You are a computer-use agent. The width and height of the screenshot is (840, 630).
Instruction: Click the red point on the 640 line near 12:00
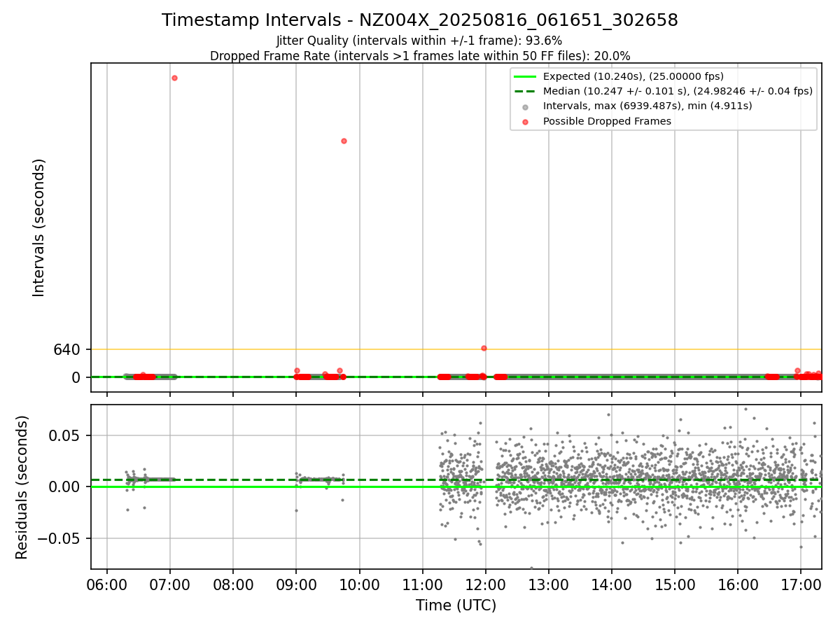pyautogui.click(x=484, y=348)
